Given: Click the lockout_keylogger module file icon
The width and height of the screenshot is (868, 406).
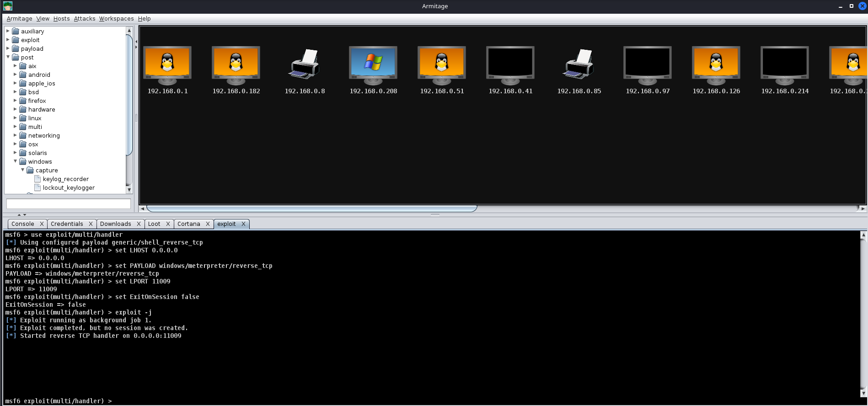Looking at the screenshot, I should (x=38, y=187).
